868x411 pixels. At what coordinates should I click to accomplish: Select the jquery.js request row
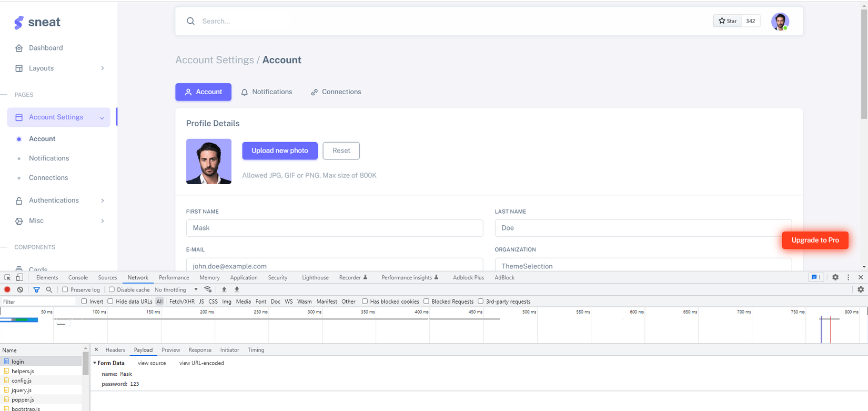point(41,390)
